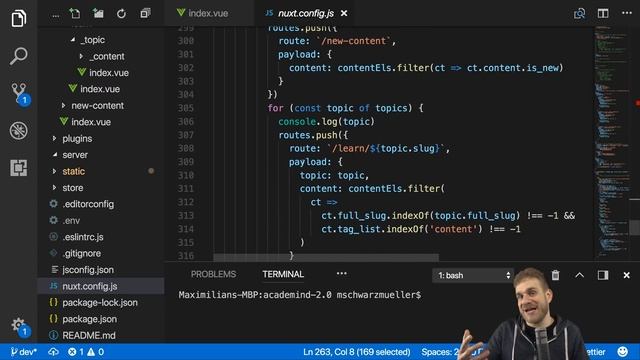Click the New File icon in explorer
Viewport: 640px width, 360px height.
[x=75, y=13]
